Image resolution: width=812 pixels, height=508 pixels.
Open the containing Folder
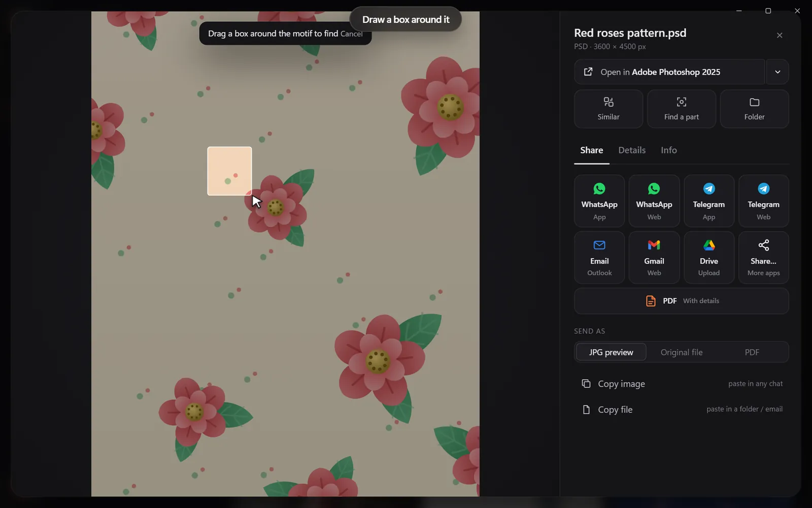pyautogui.click(x=754, y=109)
